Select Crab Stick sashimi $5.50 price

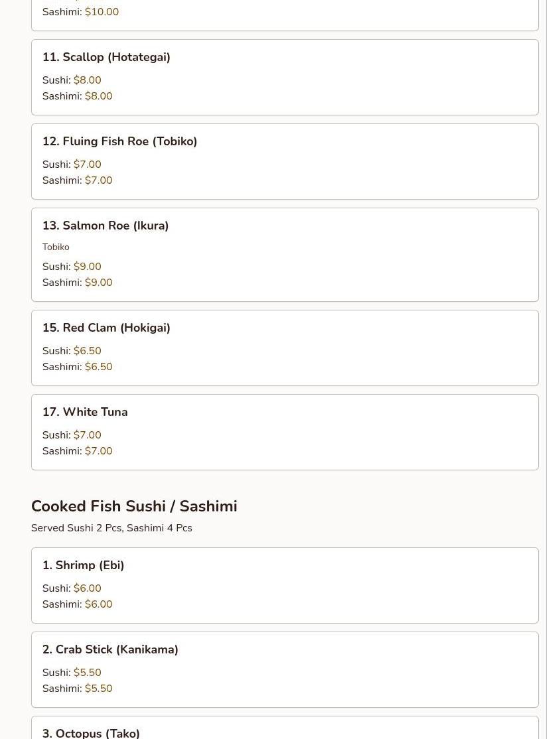pos(98,689)
